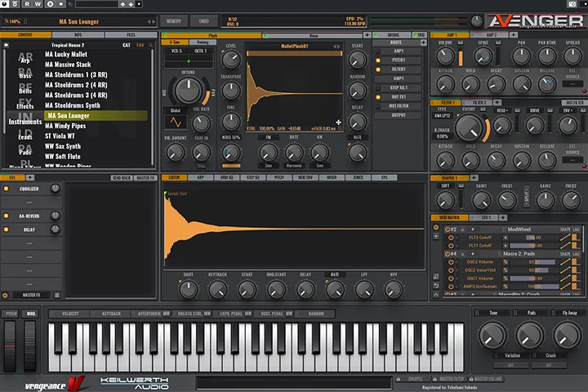This screenshot has width=588, height=392.
Task: Click the MEMORY button
Action: tap(174, 21)
